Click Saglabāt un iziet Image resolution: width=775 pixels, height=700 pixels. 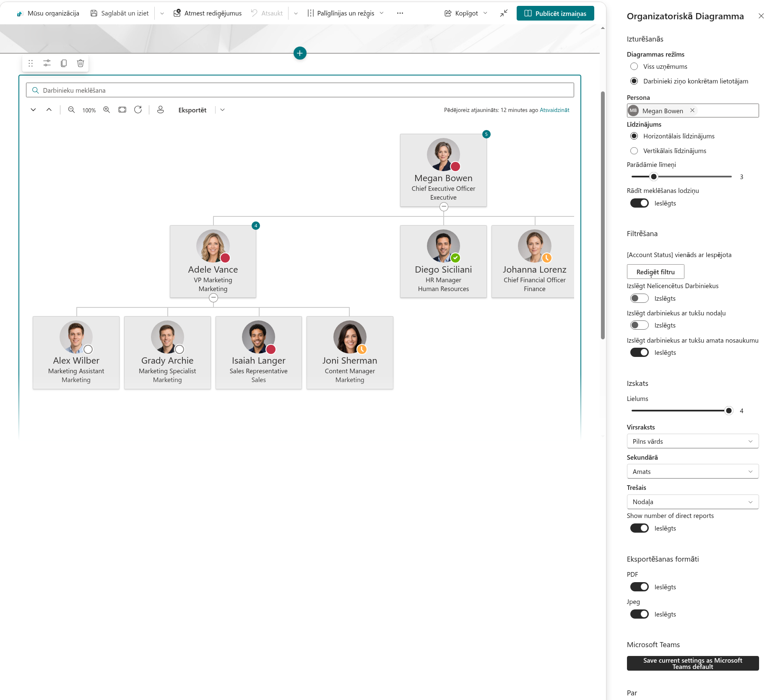tap(120, 13)
